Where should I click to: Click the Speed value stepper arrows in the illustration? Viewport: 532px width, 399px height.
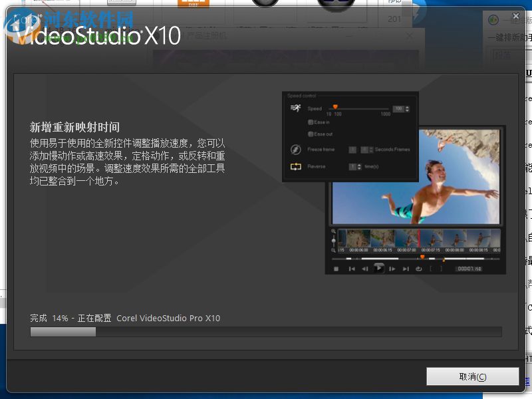407,109
